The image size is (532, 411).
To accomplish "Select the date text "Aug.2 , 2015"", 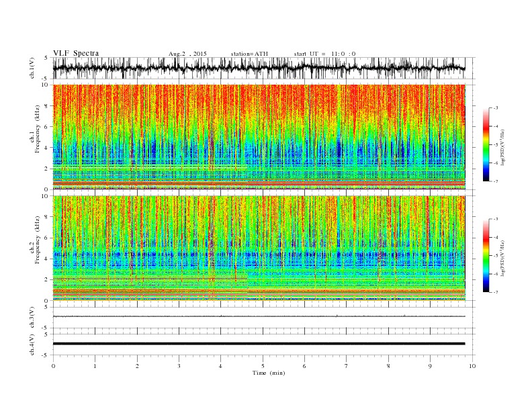I will tap(187, 54).
